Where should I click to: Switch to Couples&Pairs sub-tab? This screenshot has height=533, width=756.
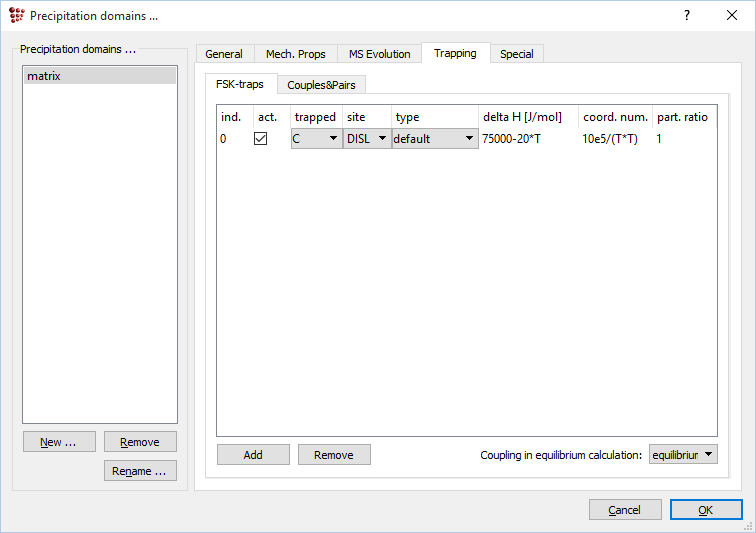[321, 85]
